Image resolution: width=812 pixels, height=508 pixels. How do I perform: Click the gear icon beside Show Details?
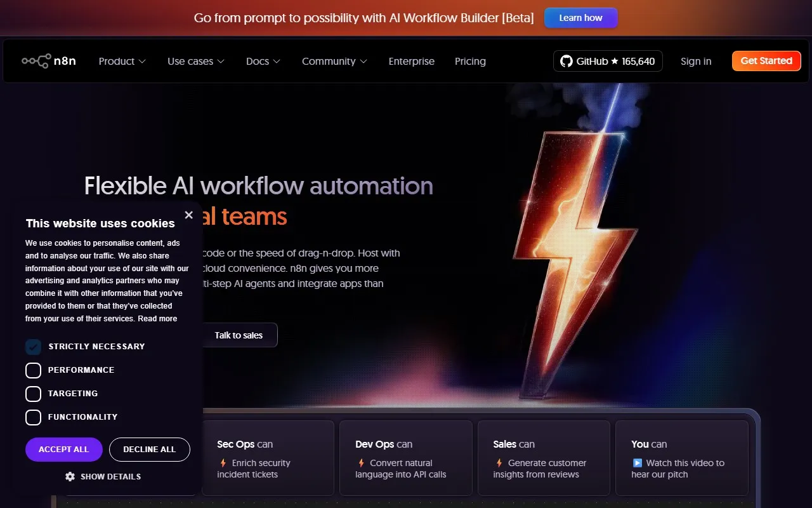click(x=70, y=476)
